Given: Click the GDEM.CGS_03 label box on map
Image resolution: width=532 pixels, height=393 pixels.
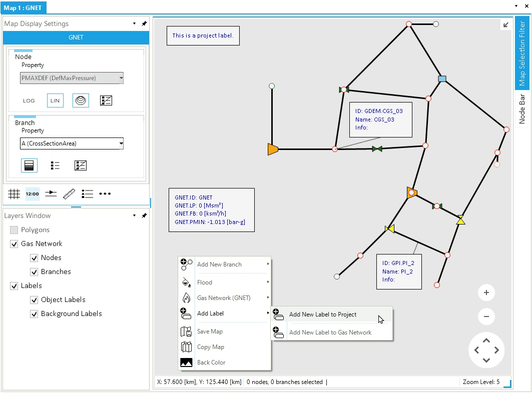Looking at the screenshot, I should (x=380, y=119).
